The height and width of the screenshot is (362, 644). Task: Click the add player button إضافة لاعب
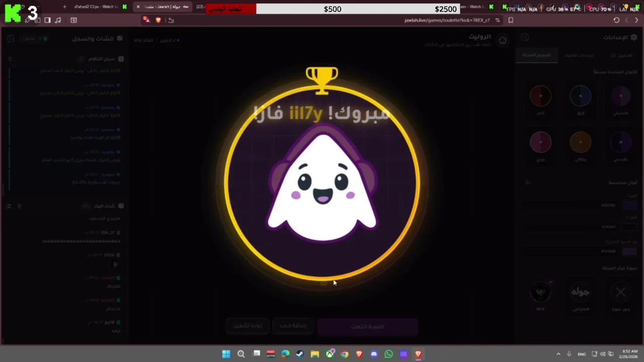293,326
